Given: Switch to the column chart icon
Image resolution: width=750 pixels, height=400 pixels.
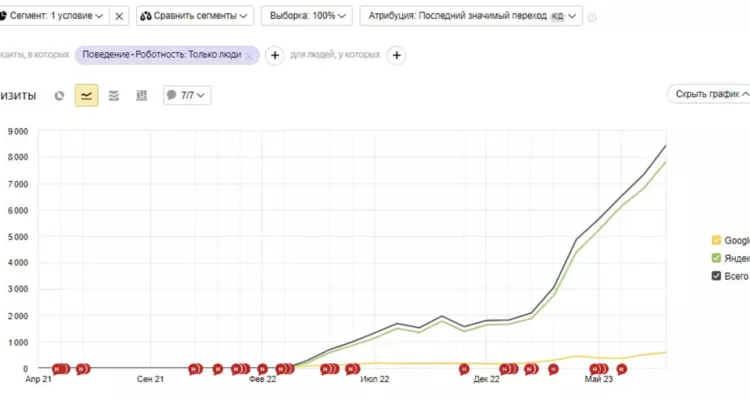Looking at the screenshot, I should (142, 96).
